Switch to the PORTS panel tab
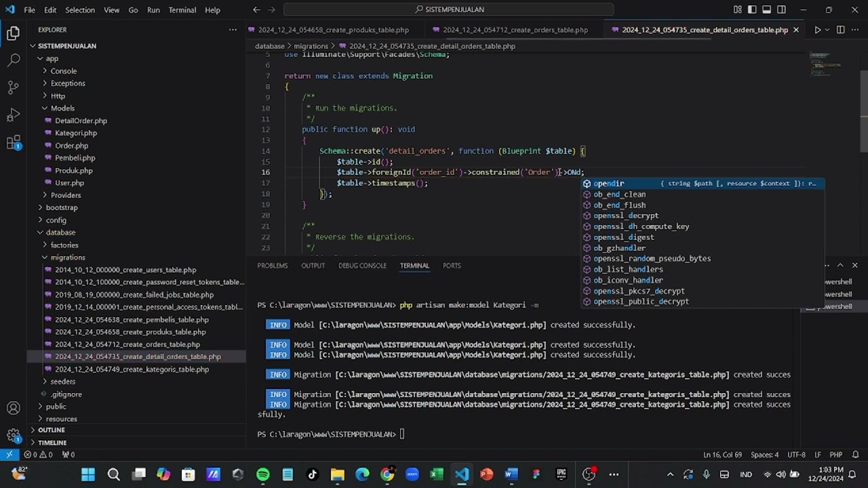Screen dimensions: 868x488 [x=452, y=266]
